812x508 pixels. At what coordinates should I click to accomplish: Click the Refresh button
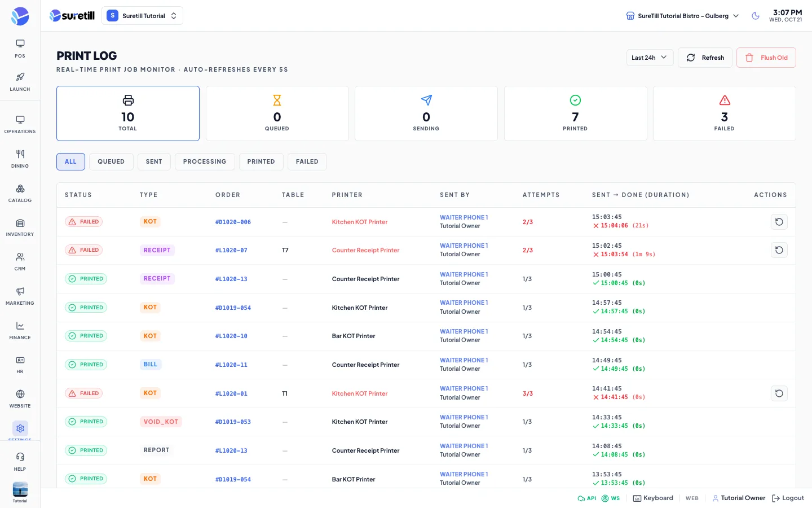coord(705,58)
